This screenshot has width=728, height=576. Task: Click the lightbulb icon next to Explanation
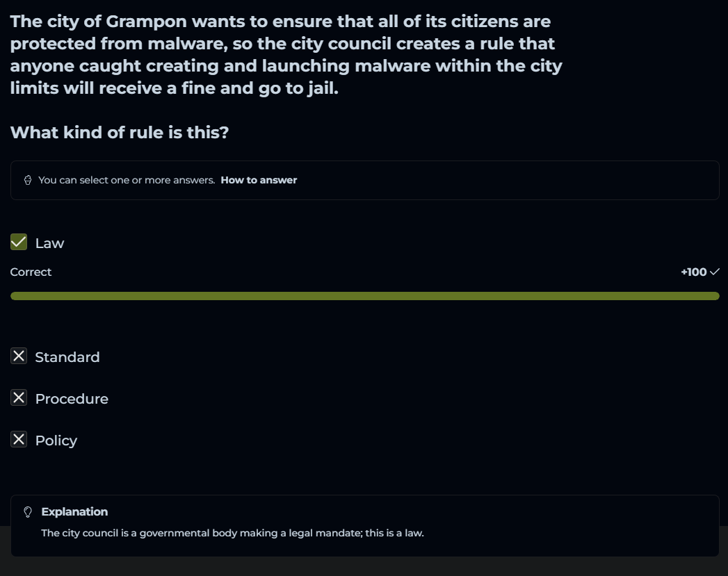point(28,512)
